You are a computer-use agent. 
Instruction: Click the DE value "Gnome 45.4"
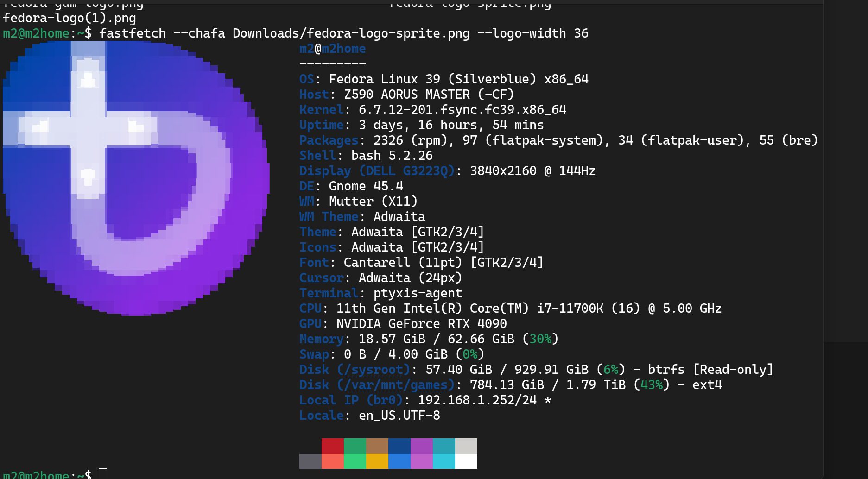[366, 186]
